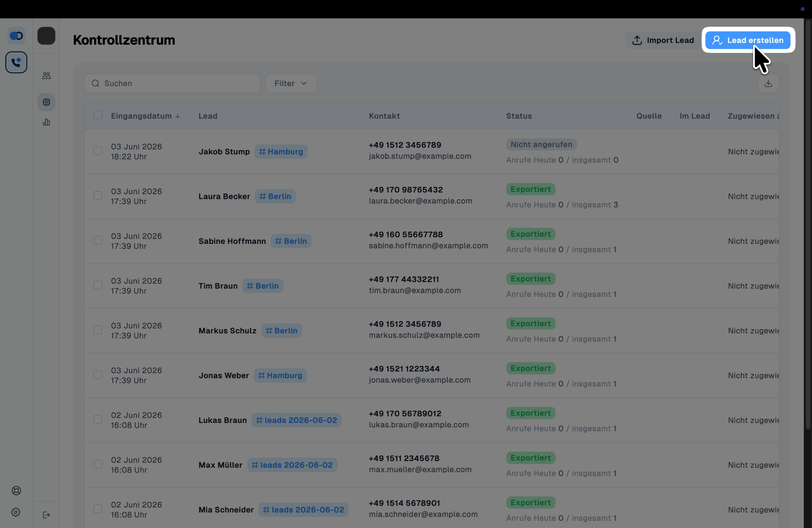Click the Kontakt column header

[x=384, y=116]
